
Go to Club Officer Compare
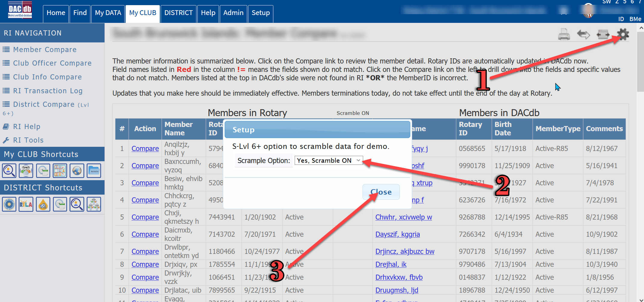pyautogui.click(x=52, y=63)
